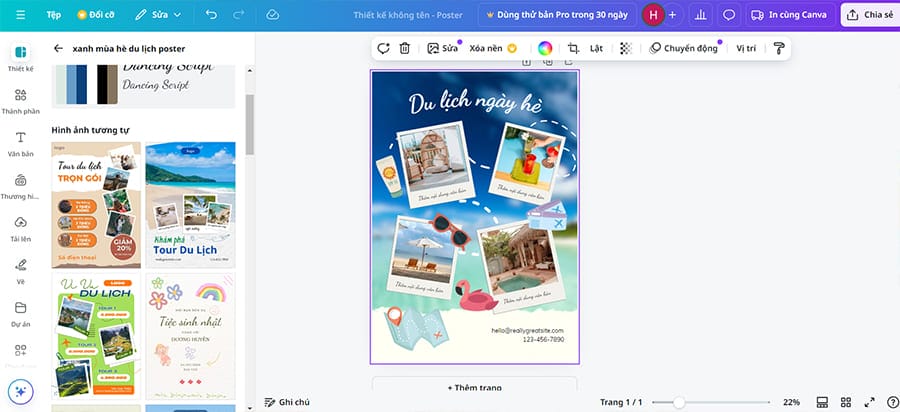Open the rainbow color picker
Screen dimensions: 900x412
(x=545, y=49)
